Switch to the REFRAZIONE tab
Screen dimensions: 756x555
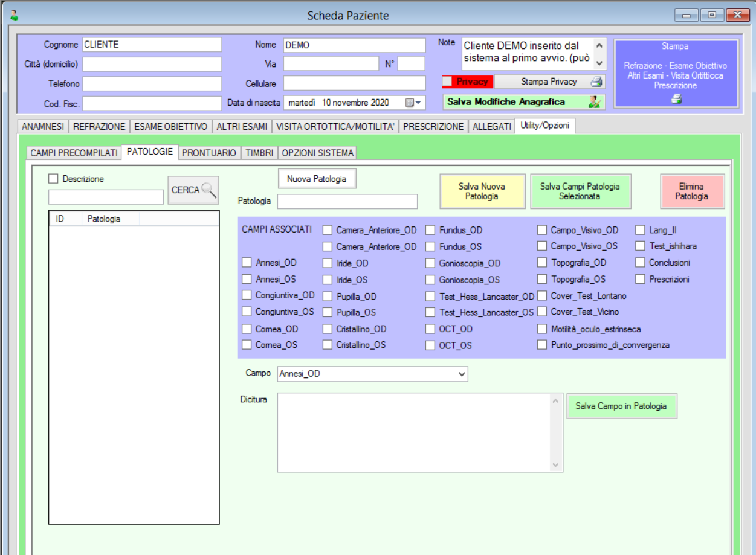(99, 126)
